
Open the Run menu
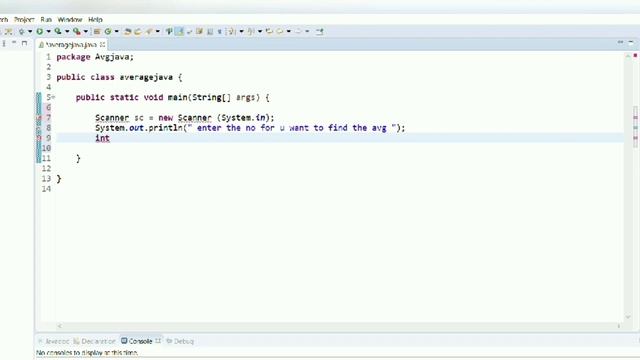pos(46,20)
